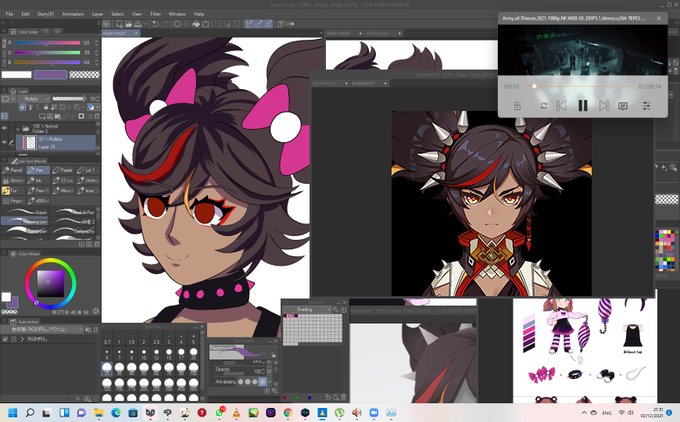The height and width of the screenshot is (422, 680).
Task: Open the File menu
Action: pyautogui.click(x=9, y=14)
